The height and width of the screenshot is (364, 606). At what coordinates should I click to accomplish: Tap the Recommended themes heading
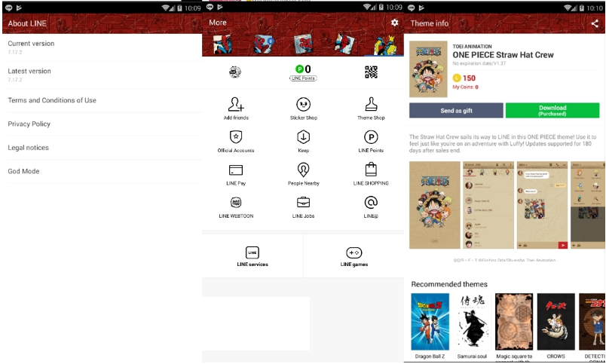[x=449, y=284]
